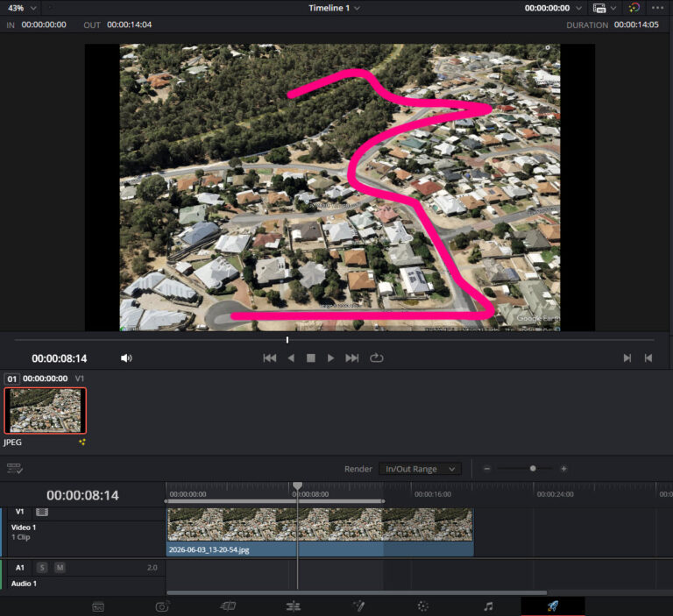Toggle loop playback

tap(377, 358)
